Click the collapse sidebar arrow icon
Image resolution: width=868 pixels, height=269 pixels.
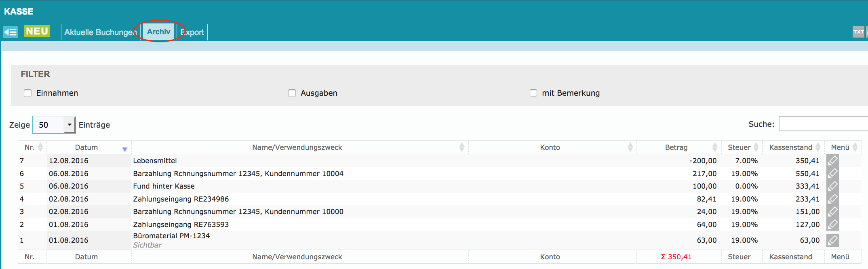[x=11, y=32]
